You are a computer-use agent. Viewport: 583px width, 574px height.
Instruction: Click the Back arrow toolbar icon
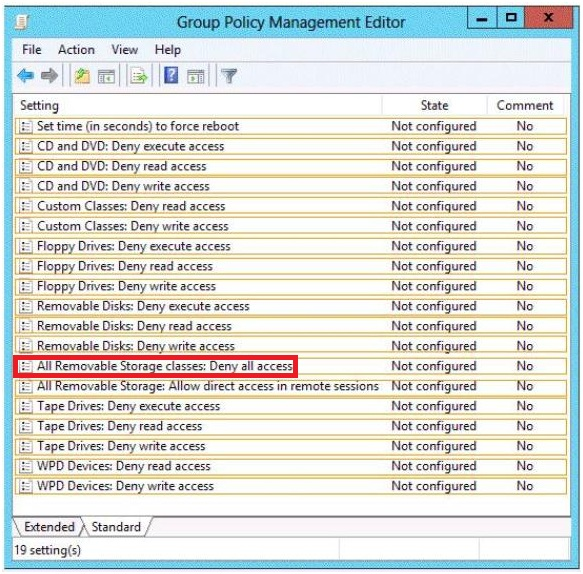26,76
